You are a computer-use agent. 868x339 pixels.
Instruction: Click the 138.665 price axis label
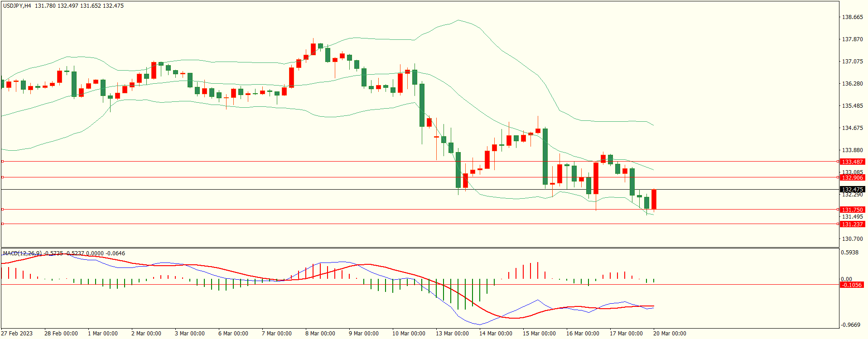click(x=852, y=17)
